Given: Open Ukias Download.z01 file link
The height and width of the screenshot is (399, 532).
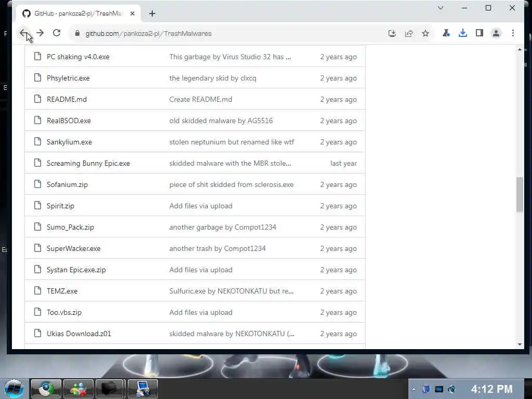Looking at the screenshot, I should [79, 334].
